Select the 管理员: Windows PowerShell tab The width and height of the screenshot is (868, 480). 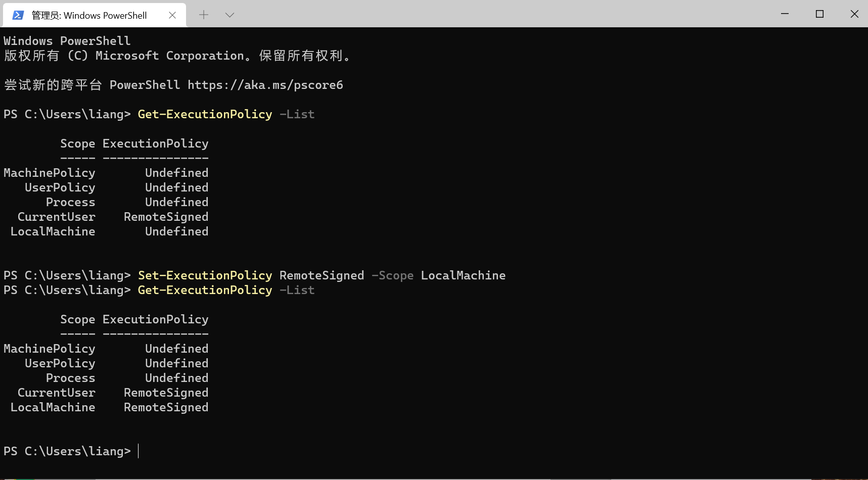pos(91,15)
